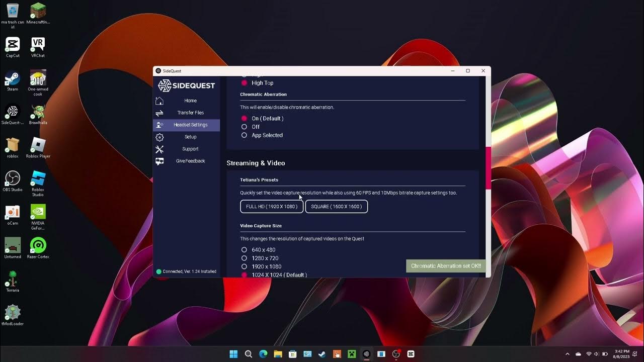Select Headset Settings sidebar item

click(186, 125)
